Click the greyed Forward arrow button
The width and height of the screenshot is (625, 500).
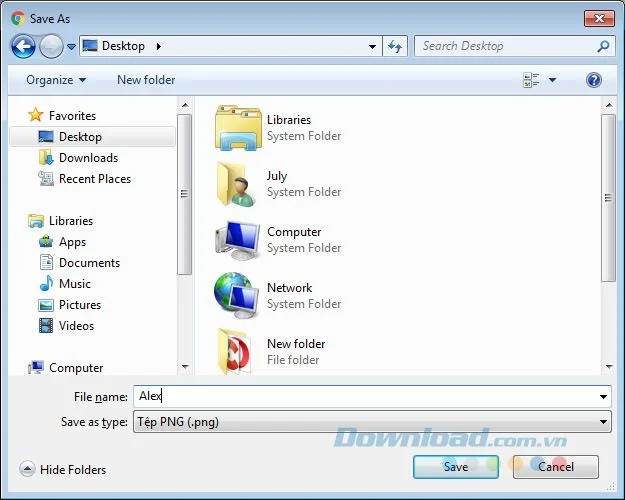point(52,47)
